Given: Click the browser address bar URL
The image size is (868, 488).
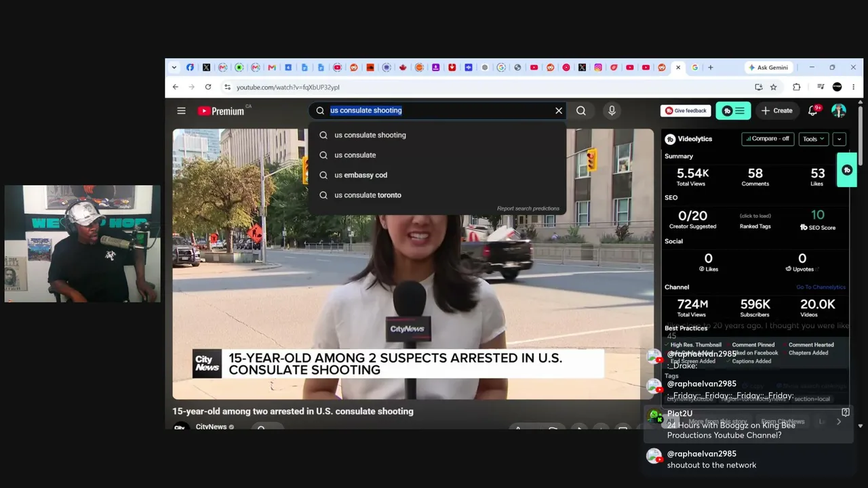Looking at the screenshot, I should click(288, 87).
